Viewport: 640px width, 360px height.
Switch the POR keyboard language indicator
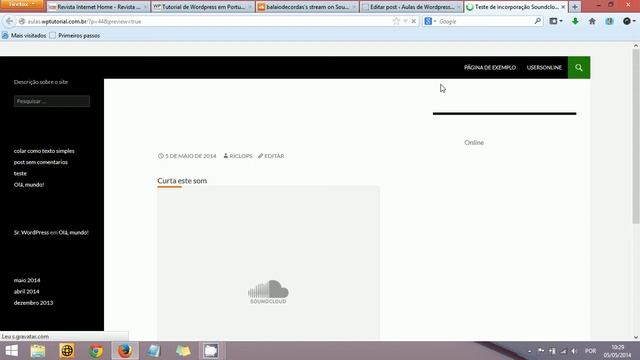[590, 351]
